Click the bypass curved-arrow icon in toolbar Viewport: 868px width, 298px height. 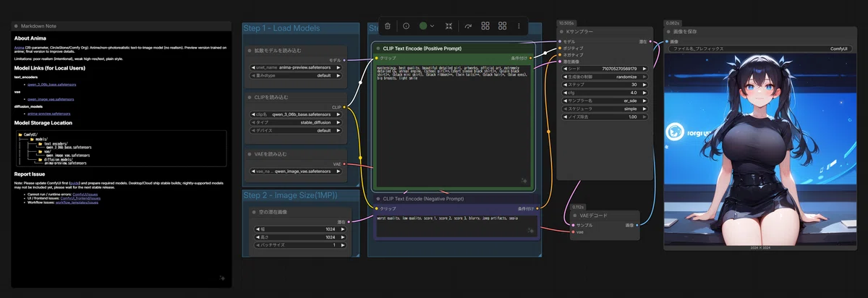[x=467, y=26]
